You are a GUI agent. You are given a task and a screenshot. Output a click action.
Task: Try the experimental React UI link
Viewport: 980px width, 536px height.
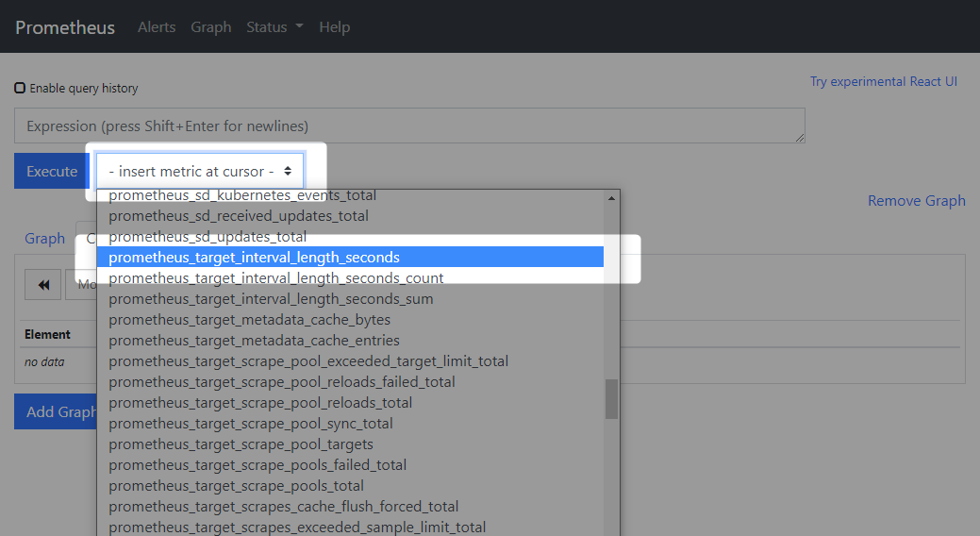pyautogui.click(x=883, y=81)
